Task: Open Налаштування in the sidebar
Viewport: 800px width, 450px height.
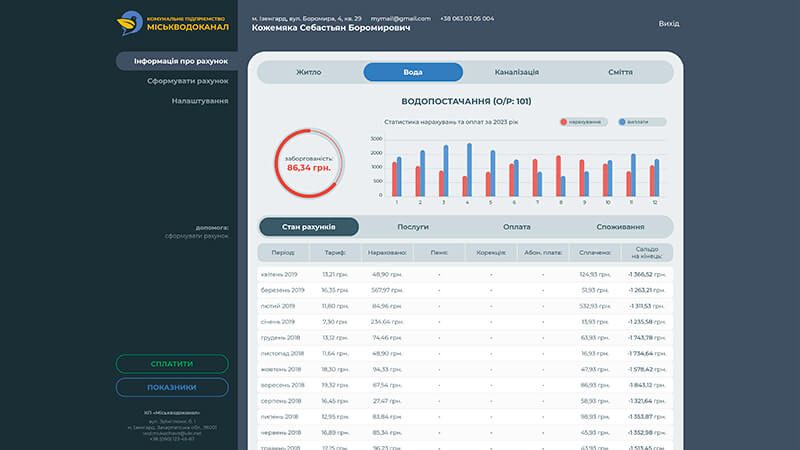Action: coord(199,101)
